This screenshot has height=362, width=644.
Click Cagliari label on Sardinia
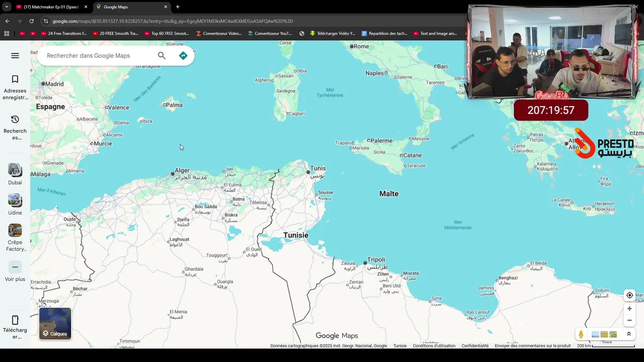pyautogui.click(x=296, y=114)
